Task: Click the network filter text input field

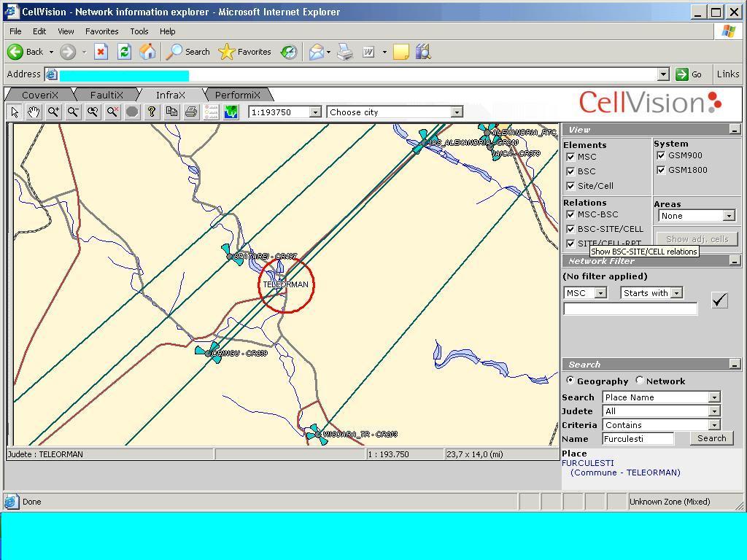Action: tap(630, 308)
